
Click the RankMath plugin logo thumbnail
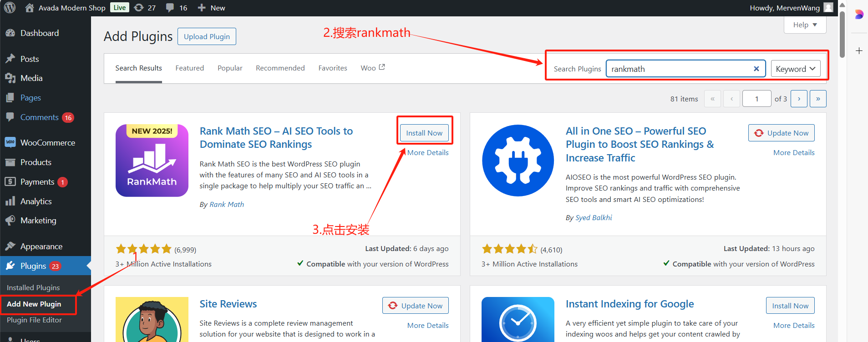coord(152,161)
